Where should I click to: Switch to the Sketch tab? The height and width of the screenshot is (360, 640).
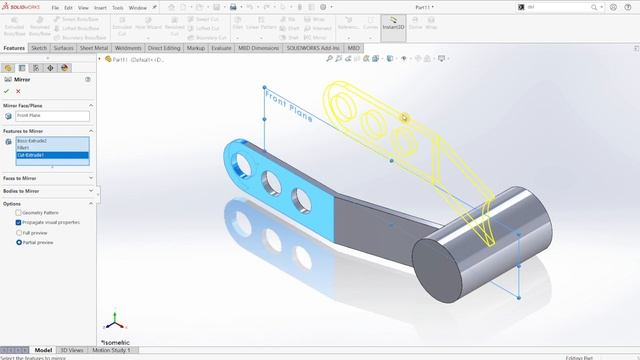coord(39,48)
